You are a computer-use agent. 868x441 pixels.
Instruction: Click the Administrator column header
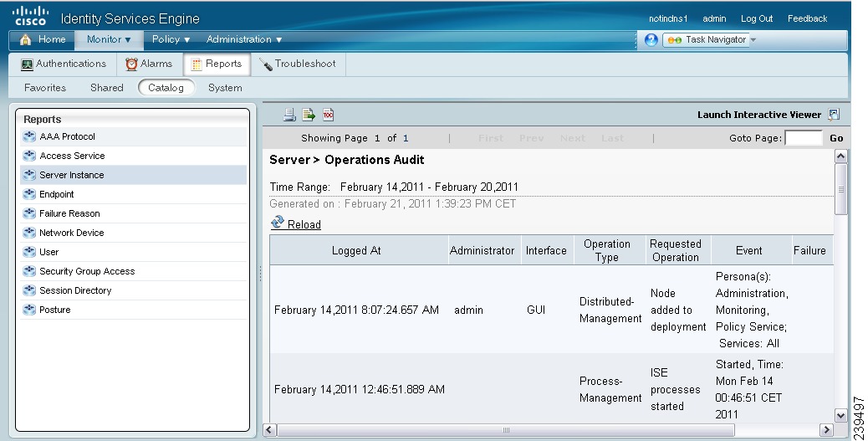[x=483, y=250]
